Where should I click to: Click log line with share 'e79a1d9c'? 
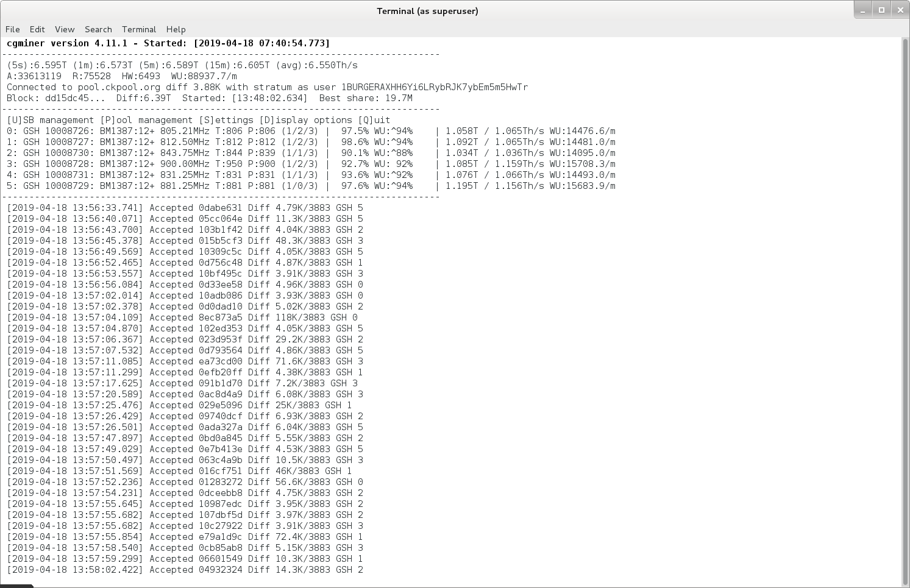tap(185, 537)
